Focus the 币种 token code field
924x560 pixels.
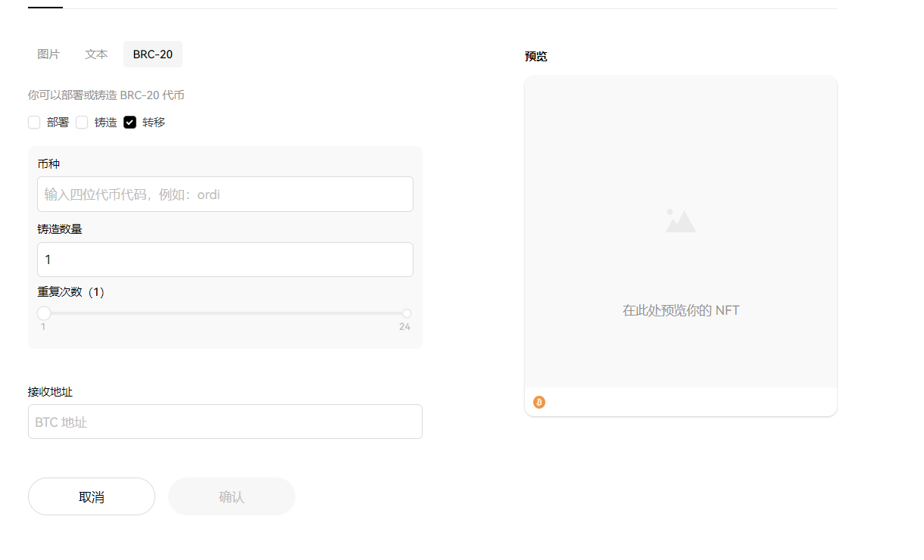tap(225, 194)
